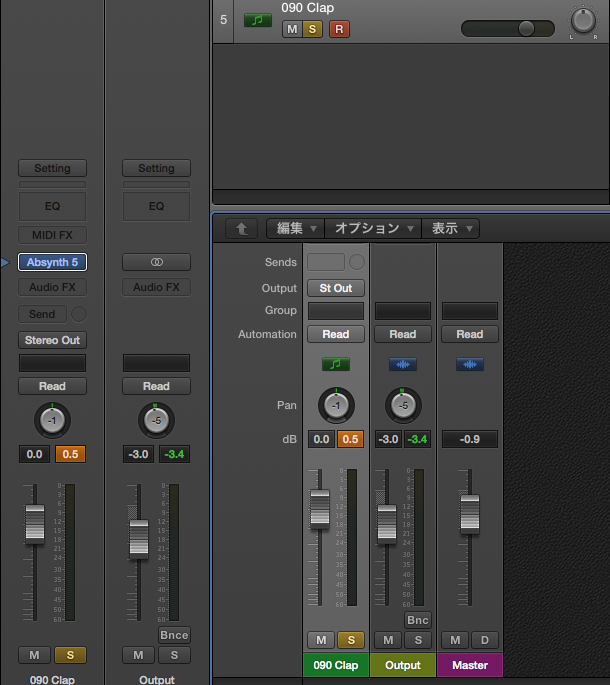
Task: Click the Master channel volume fader
Action: pyautogui.click(x=469, y=511)
